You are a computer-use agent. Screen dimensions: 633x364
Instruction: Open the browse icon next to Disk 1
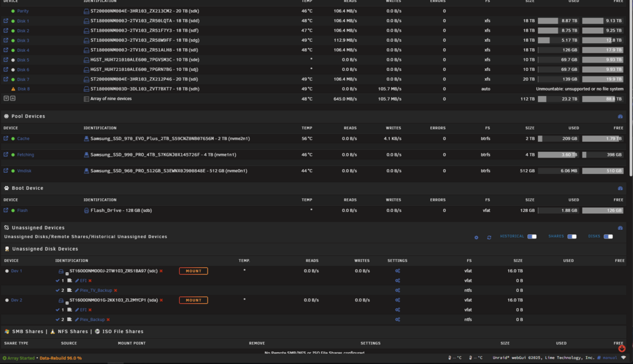(6, 21)
